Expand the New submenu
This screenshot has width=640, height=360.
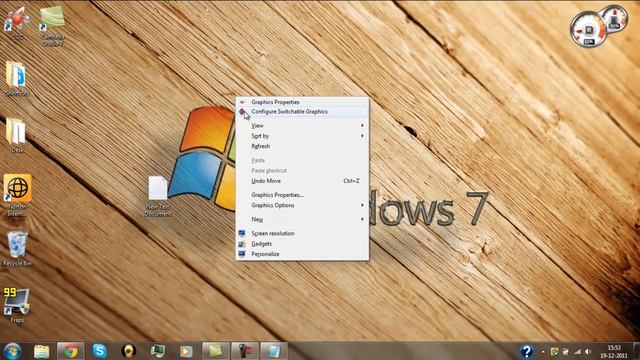tap(302, 219)
